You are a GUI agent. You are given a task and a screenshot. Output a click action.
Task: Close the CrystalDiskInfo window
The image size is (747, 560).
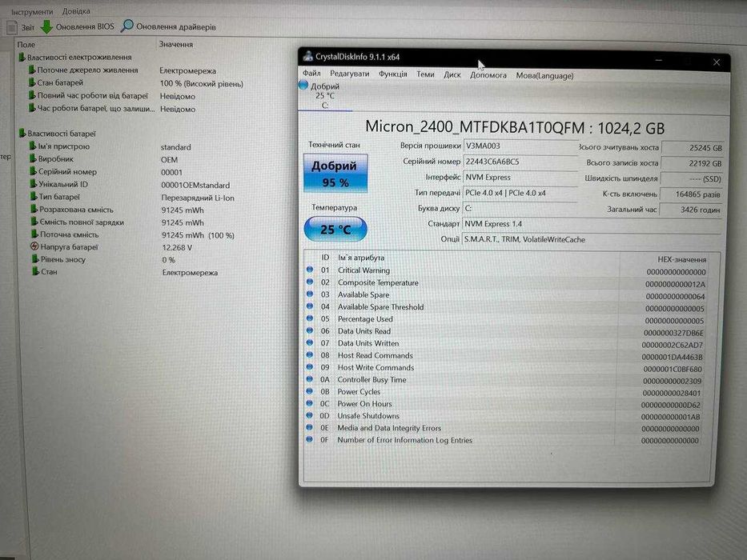716,62
